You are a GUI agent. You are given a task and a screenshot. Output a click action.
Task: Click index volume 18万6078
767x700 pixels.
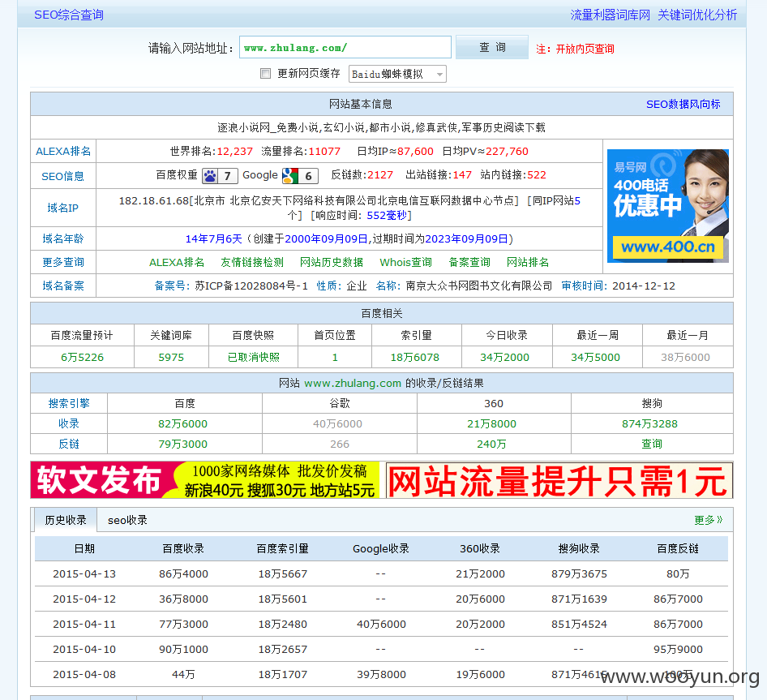[415, 358]
